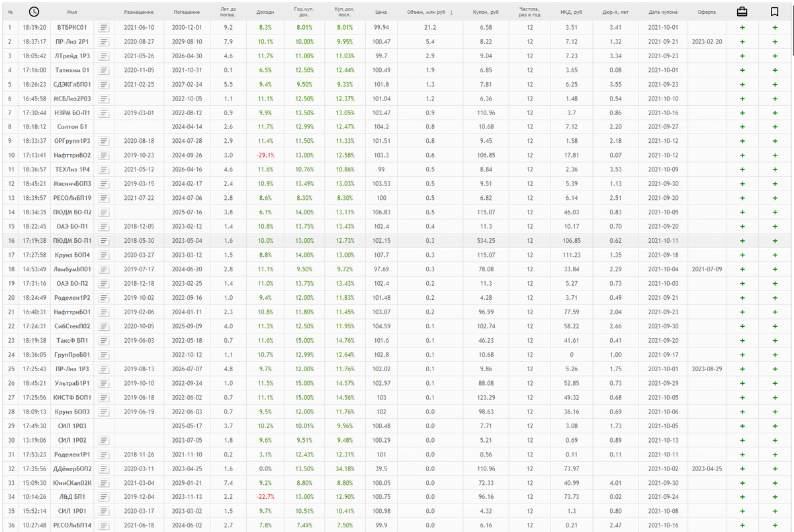Open the description list icon for ВТБРКС01
The height and width of the screenshot is (532, 794).
[x=104, y=28]
